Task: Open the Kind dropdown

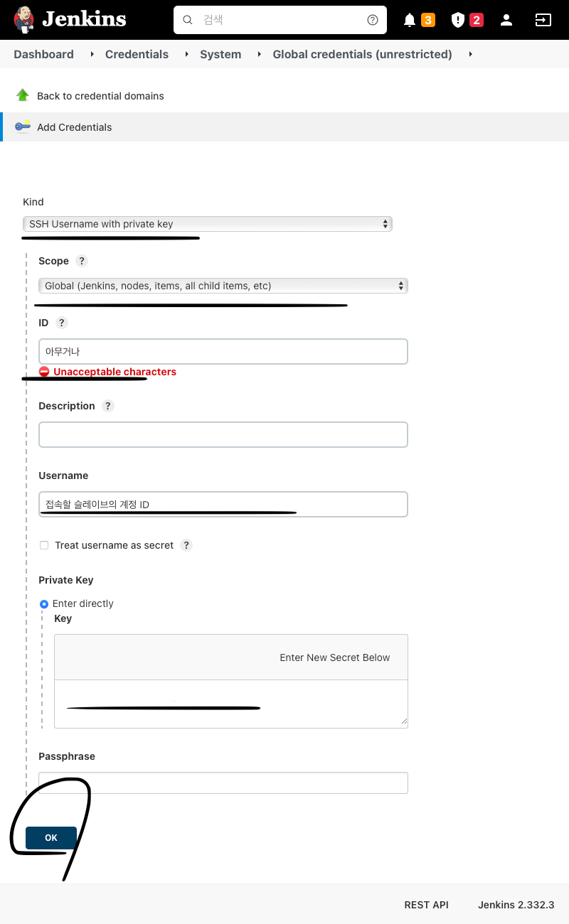Action: tap(207, 224)
